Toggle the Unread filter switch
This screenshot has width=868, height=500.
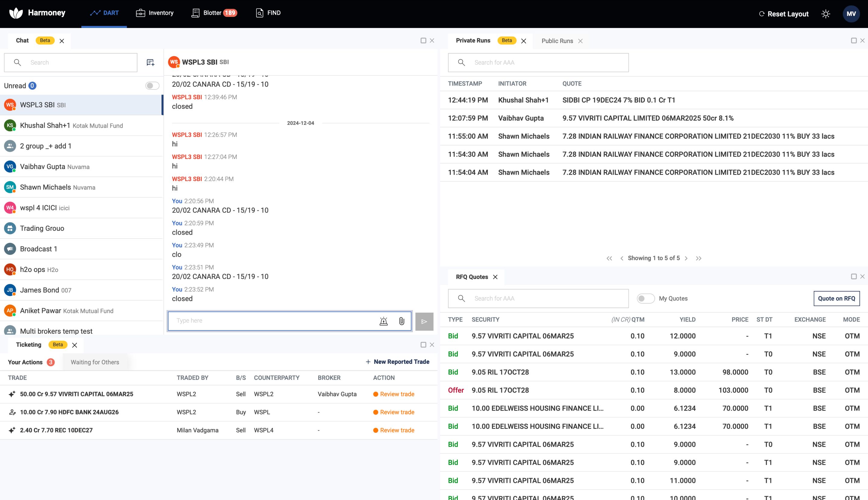152,86
